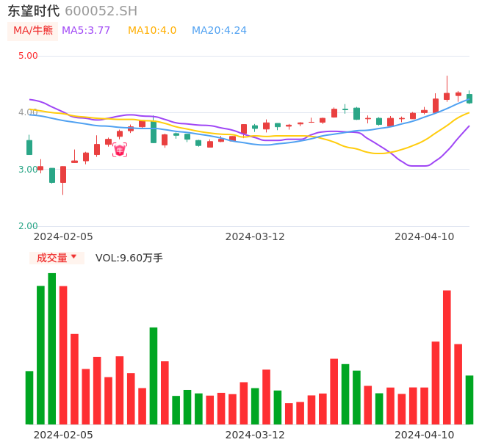Viewport: 504px width, 445px height.
Task: Click 2024-03-12 date under price chart
Action: pos(255,237)
